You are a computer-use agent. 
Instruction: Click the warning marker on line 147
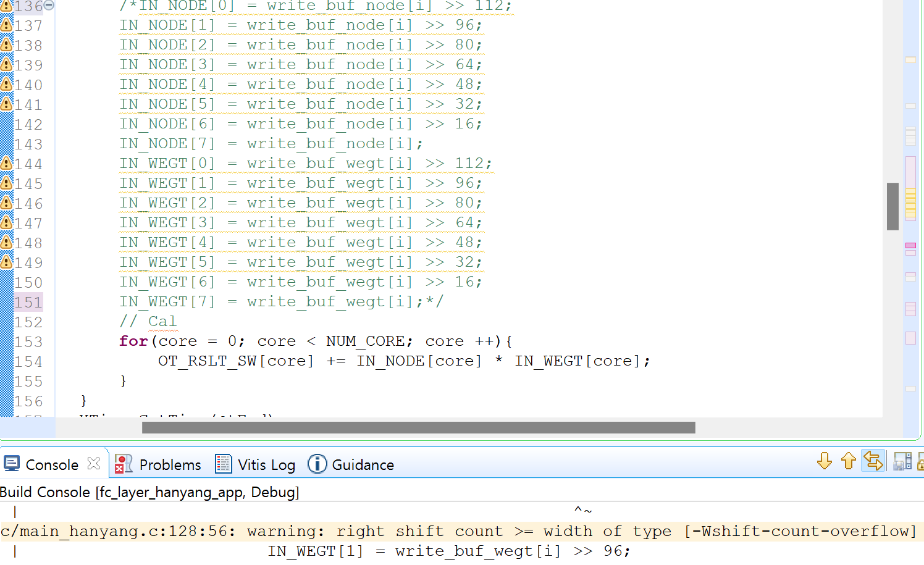click(6, 223)
